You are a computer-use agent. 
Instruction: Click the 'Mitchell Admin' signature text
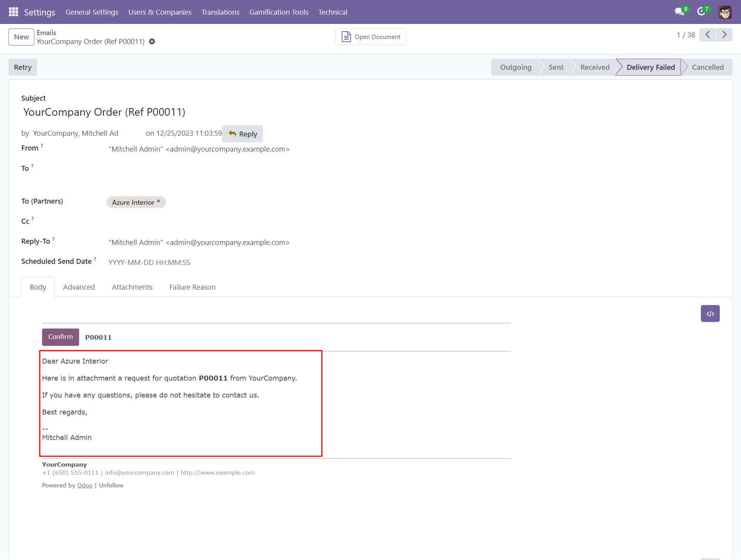click(67, 437)
